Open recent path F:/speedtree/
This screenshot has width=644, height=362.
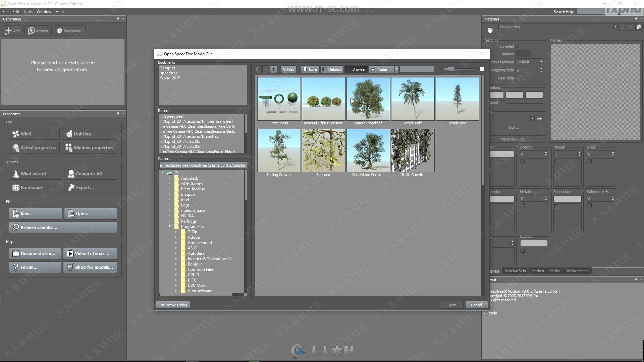[x=172, y=116]
